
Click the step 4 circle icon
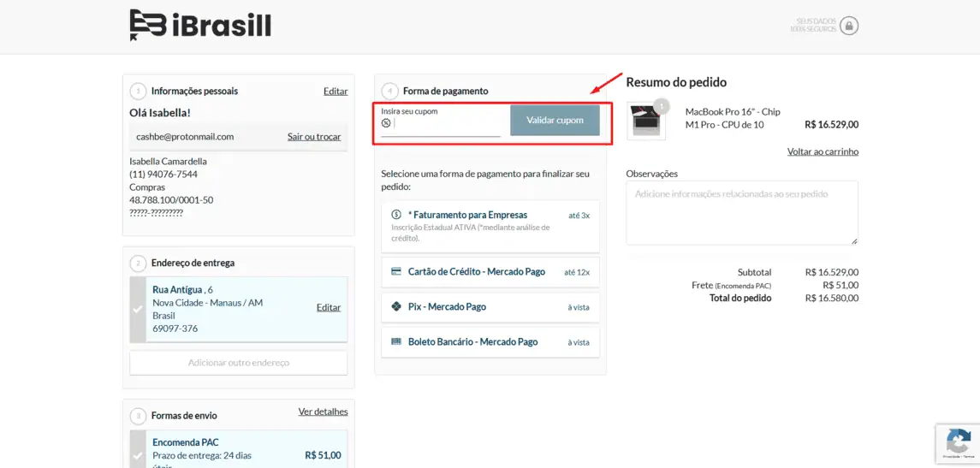(389, 92)
